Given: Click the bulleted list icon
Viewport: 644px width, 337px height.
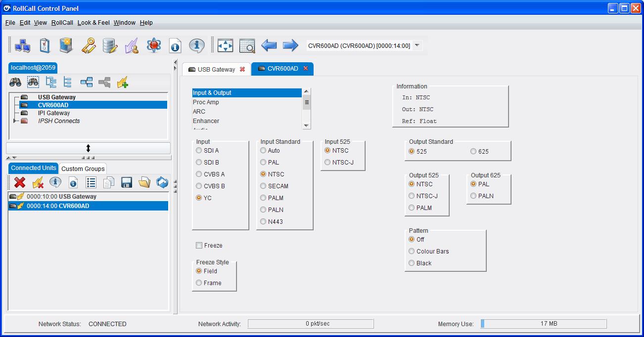Looking at the screenshot, I should click(x=91, y=182).
